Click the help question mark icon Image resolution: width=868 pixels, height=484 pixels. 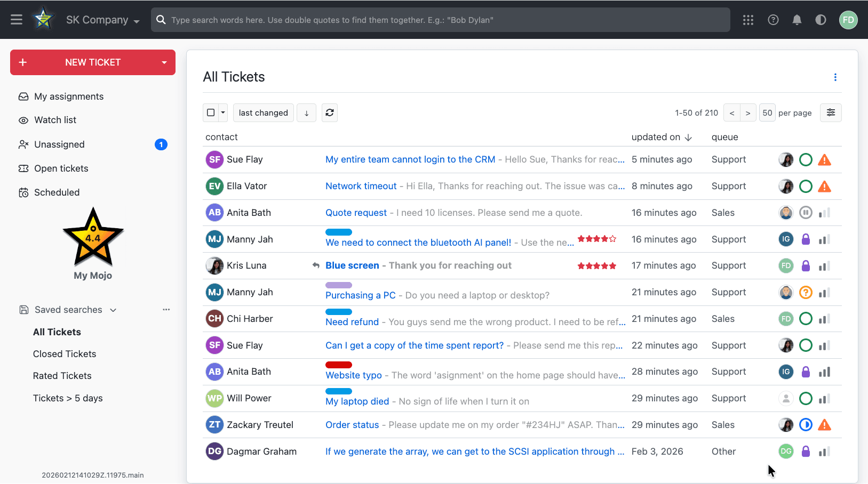pos(773,20)
